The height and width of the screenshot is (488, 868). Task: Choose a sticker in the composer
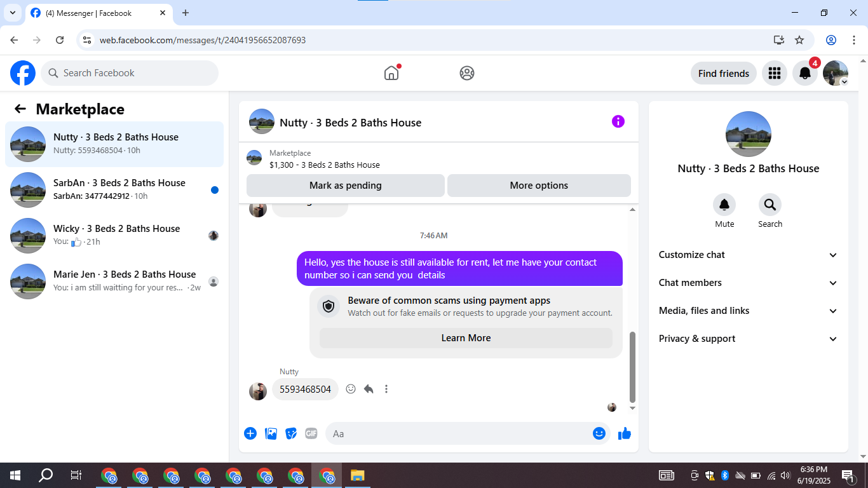[291, 433]
